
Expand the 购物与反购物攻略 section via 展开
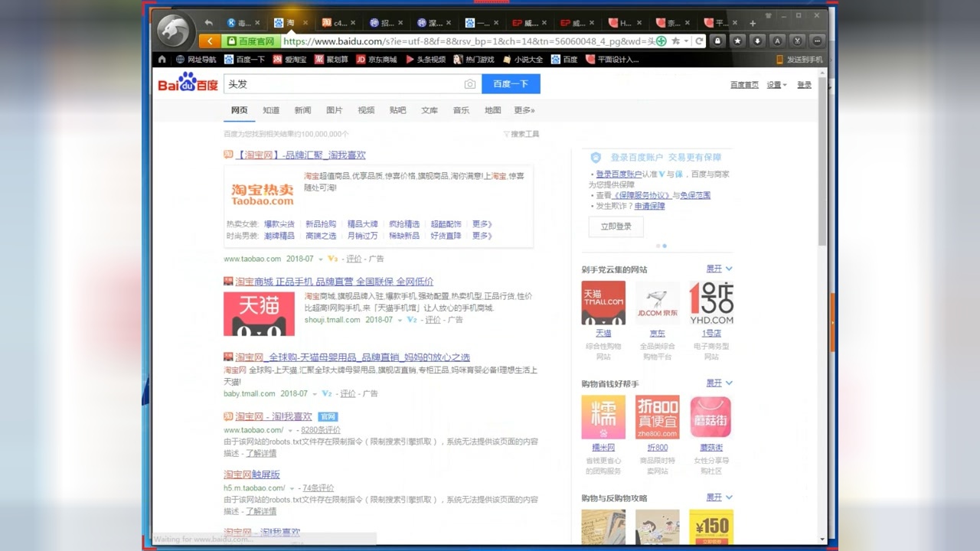719,497
